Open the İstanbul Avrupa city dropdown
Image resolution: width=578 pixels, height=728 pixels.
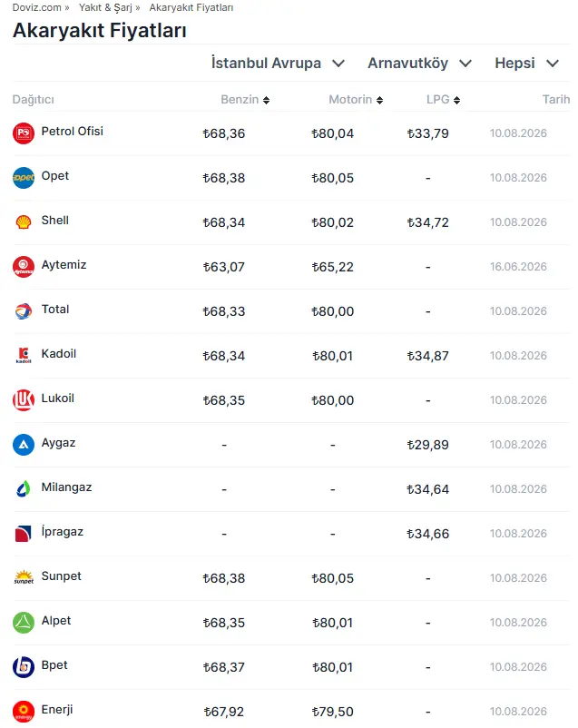278,64
